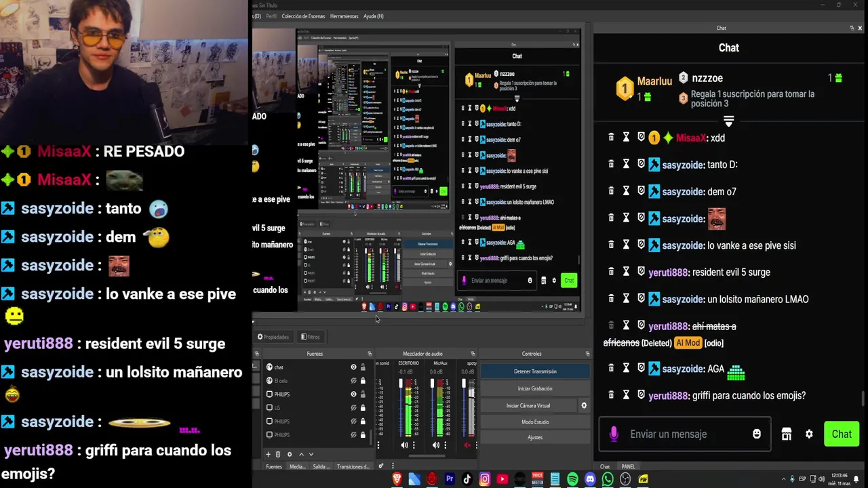Pop out the Fuentes dock
This screenshot has width=868, height=488.
pos(370,354)
